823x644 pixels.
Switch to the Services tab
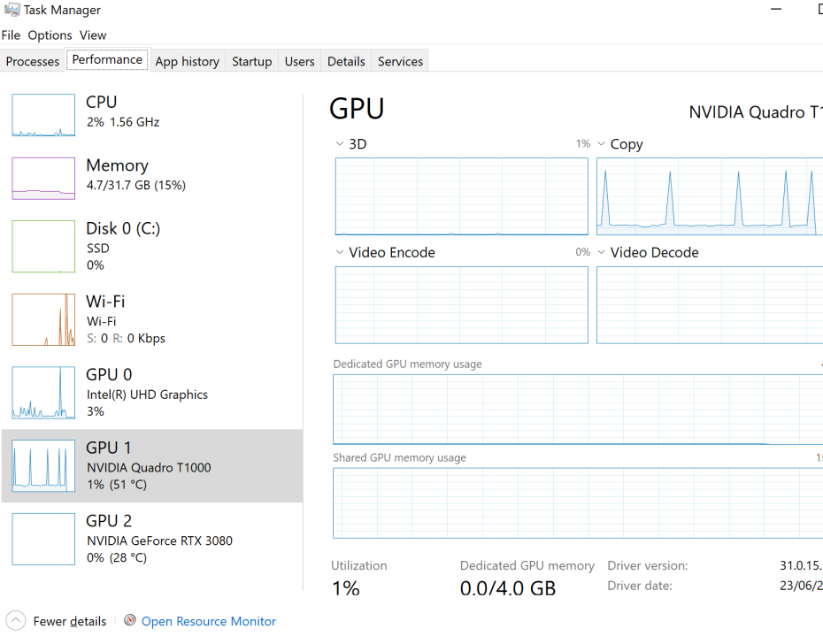400,61
